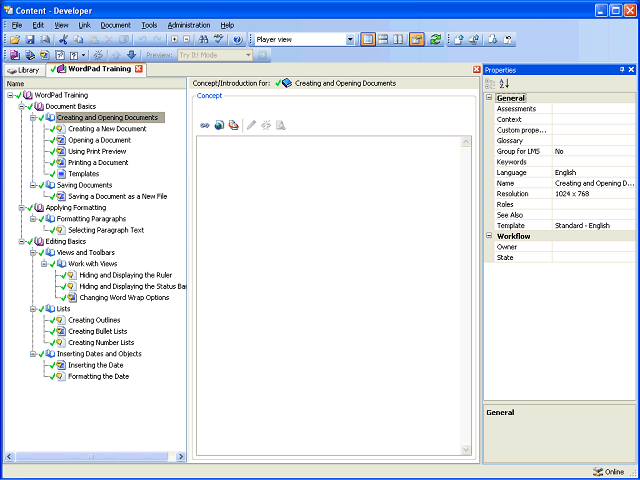Open the Administration menu
Image resolution: width=640 pixels, height=480 pixels.
click(189, 25)
